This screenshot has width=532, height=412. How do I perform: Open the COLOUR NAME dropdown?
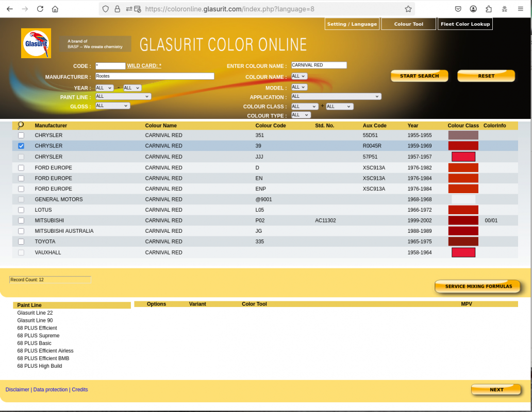pos(299,76)
